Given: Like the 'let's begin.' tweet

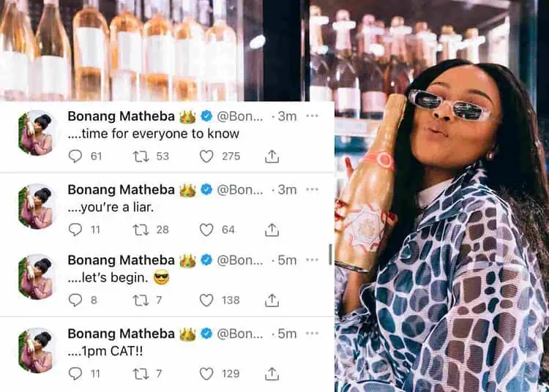Looking at the screenshot, I should coord(206,300).
